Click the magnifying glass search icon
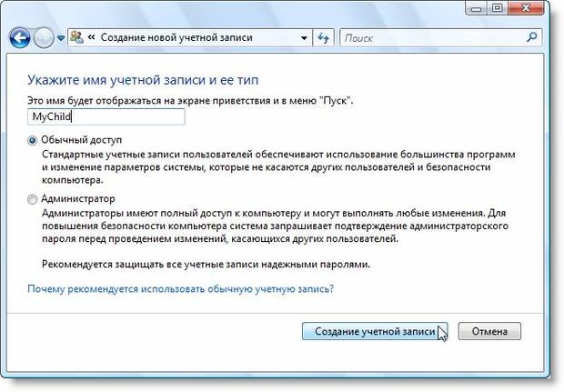 531,37
